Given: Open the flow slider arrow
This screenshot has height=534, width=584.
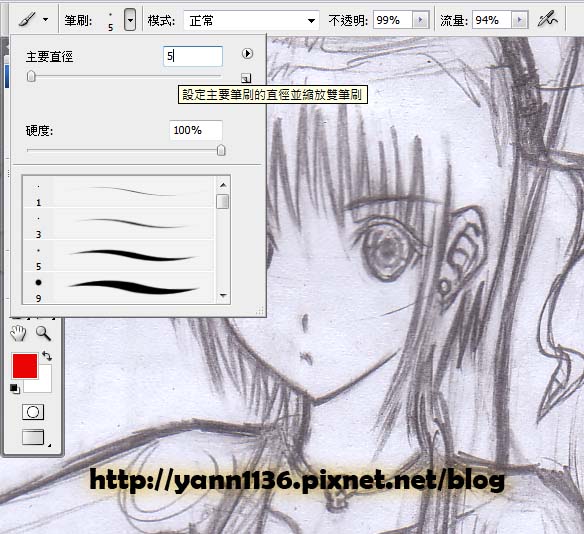Looking at the screenshot, I should pyautogui.click(x=520, y=20).
